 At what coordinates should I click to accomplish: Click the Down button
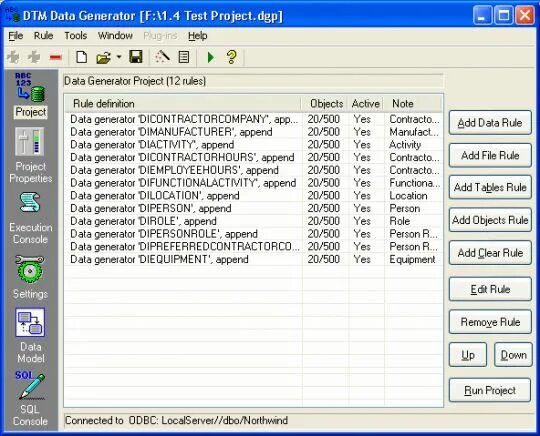click(513, 355)
